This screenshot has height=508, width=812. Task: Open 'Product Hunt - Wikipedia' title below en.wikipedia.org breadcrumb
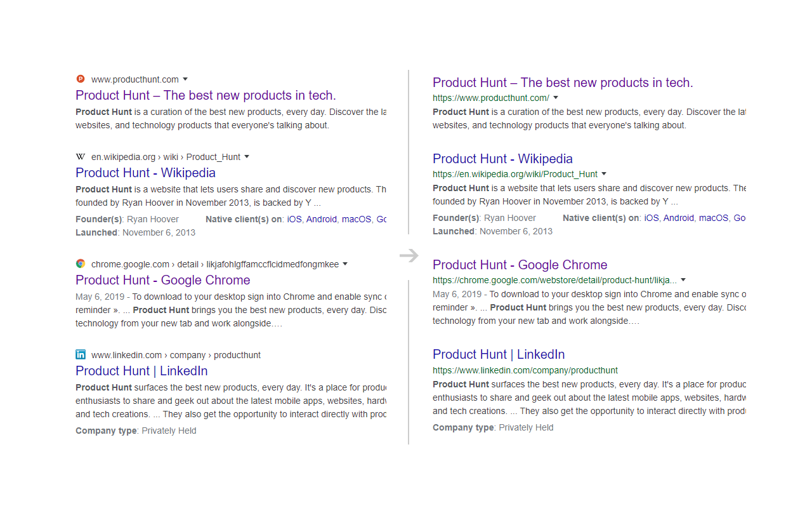click(145, 173)
